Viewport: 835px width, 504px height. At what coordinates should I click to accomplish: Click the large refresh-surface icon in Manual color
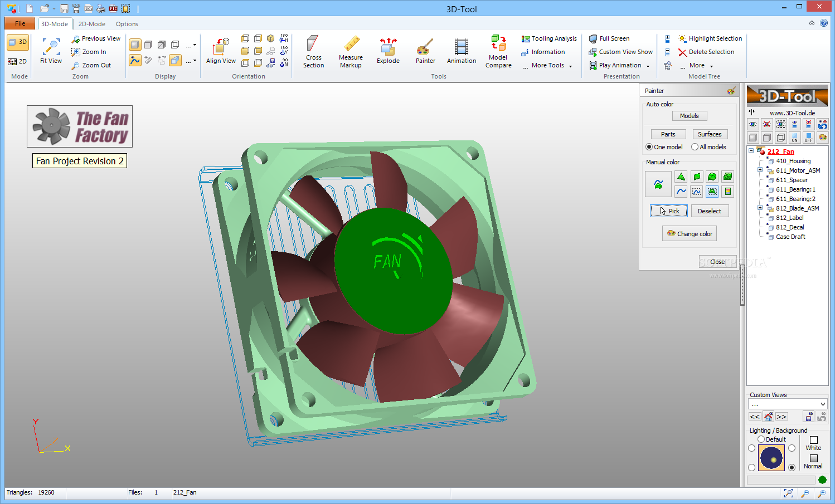658,184
